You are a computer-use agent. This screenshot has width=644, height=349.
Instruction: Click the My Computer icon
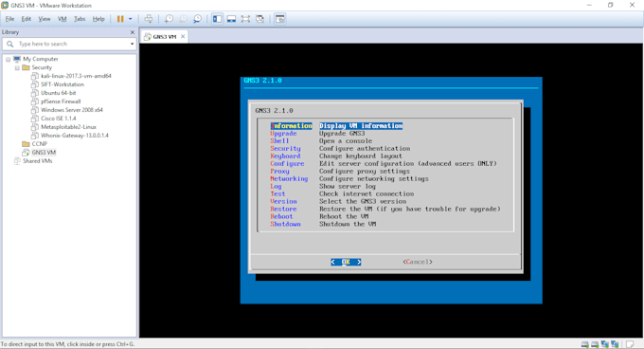pos(17,59)
